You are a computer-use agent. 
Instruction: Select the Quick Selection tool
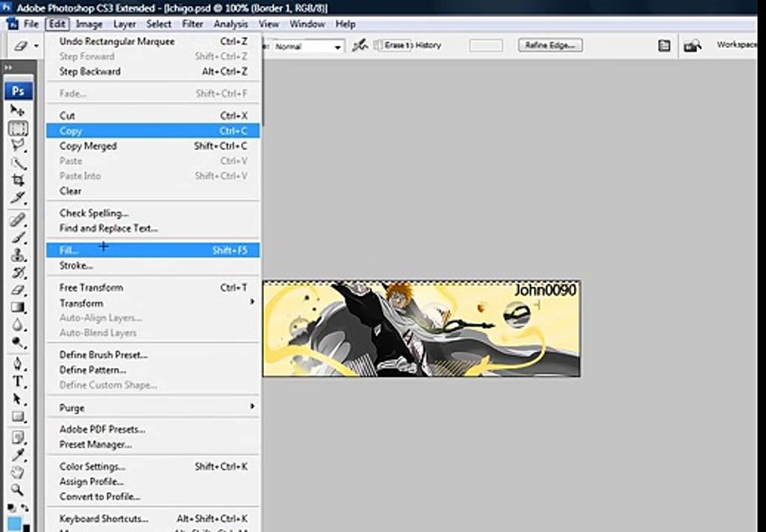(x=18, y=163)
